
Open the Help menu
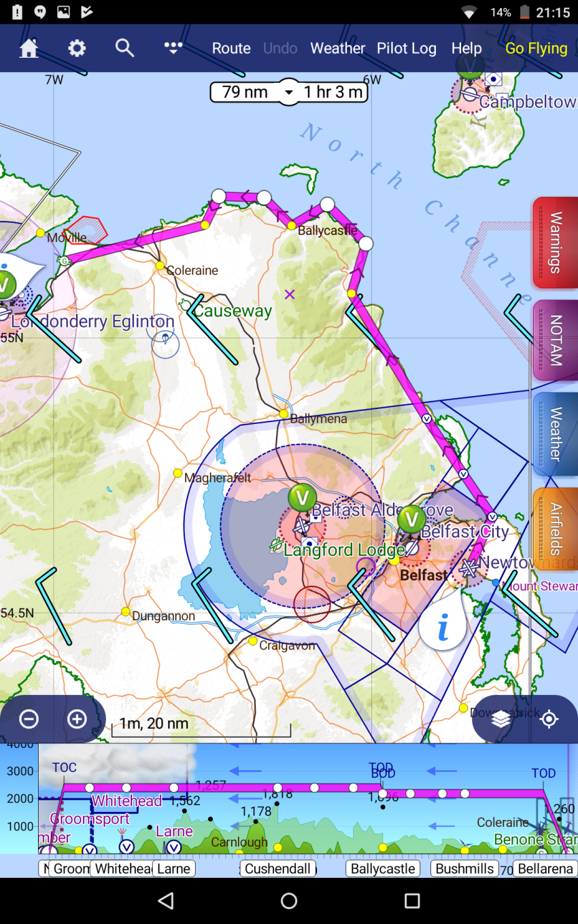tap(466, 48)
